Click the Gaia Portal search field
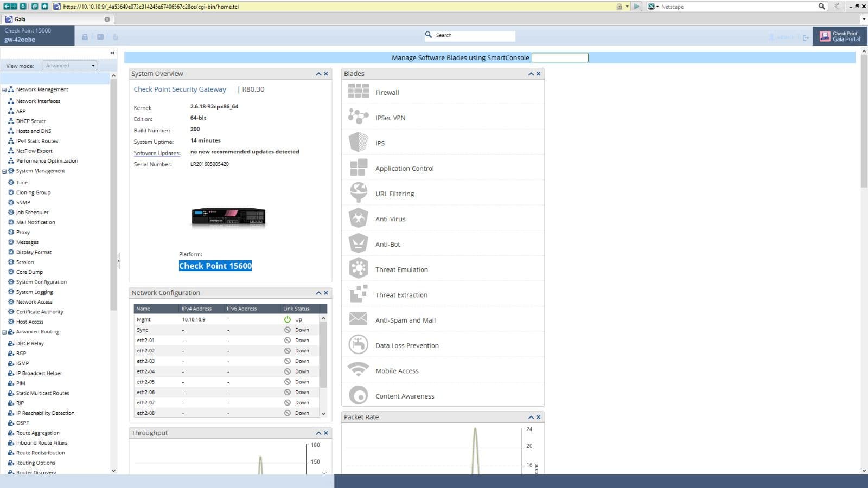 point(474,35)
